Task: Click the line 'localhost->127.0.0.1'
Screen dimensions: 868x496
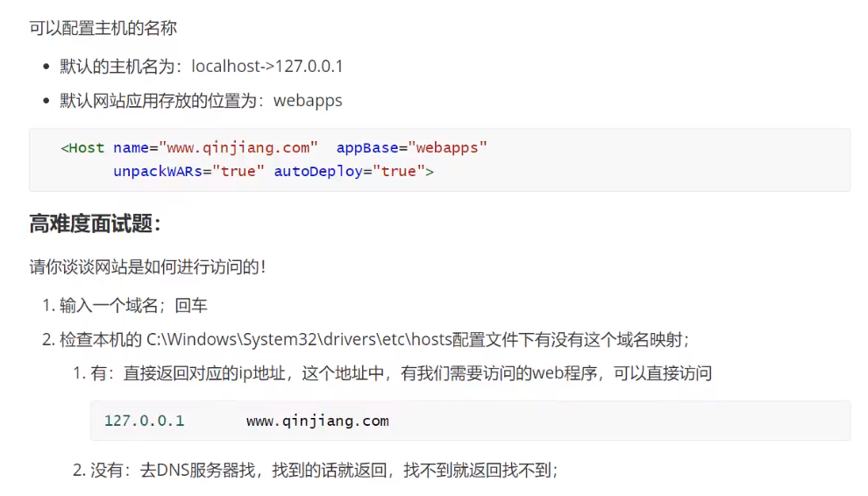Action: tap(267, 67)
